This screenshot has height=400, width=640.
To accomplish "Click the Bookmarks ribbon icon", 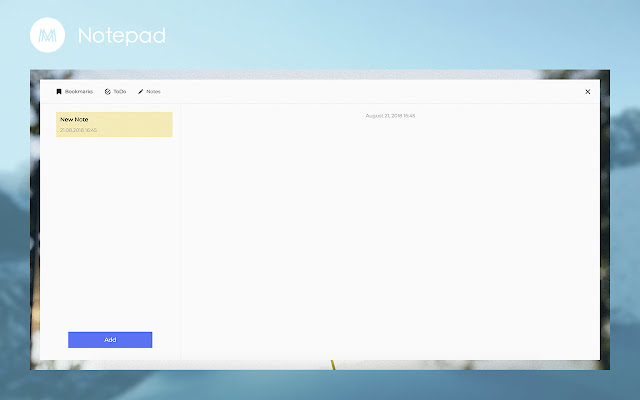I will click(59, 91).
